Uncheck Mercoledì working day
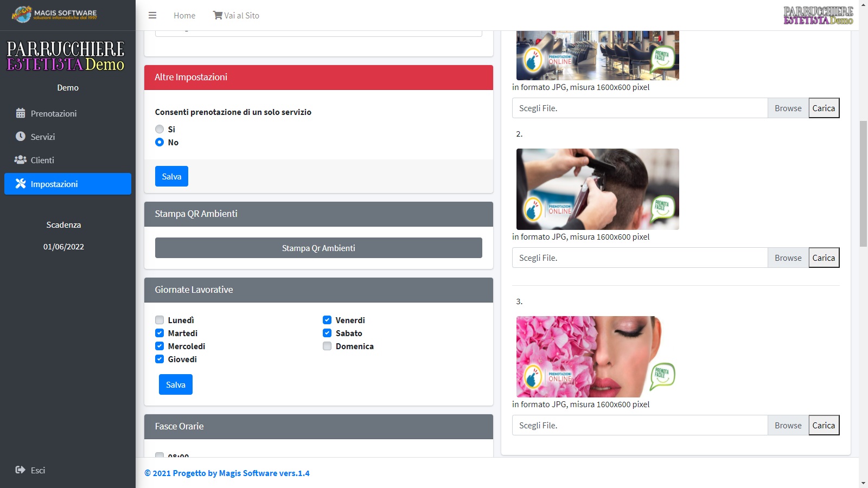 tap(159, 346)
